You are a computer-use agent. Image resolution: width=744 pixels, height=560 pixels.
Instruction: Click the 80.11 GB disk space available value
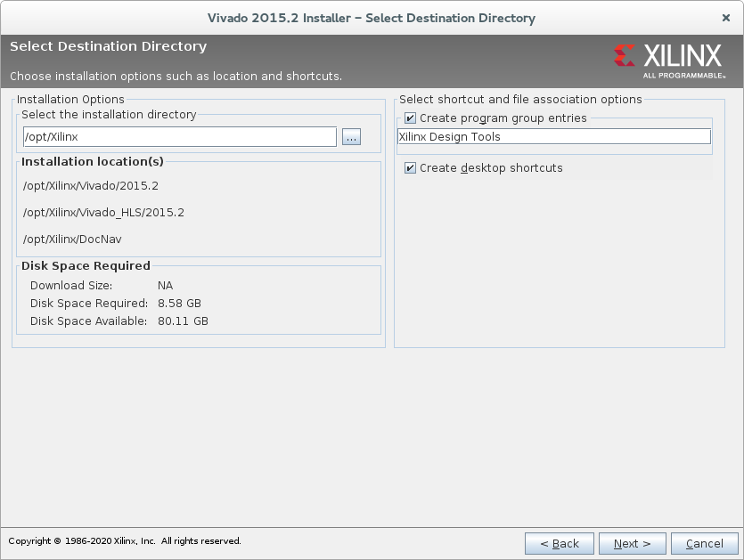pyautogui.click(x=183, y=321)
